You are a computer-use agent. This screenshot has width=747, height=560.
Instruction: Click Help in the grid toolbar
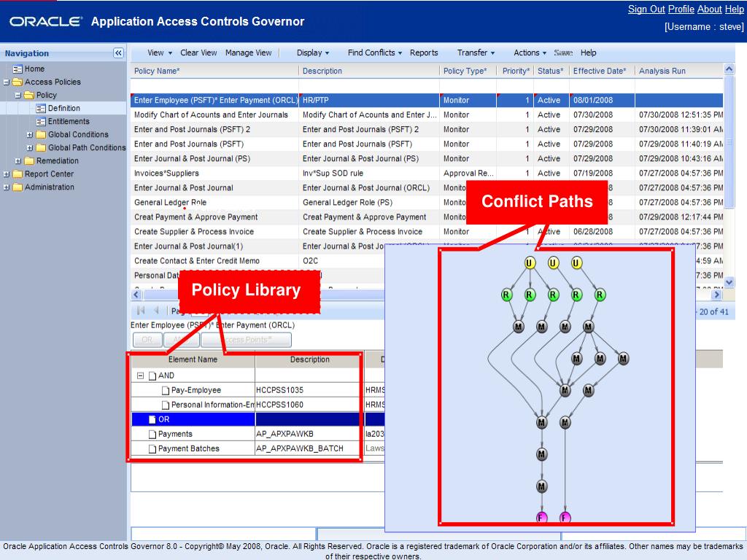589,52
